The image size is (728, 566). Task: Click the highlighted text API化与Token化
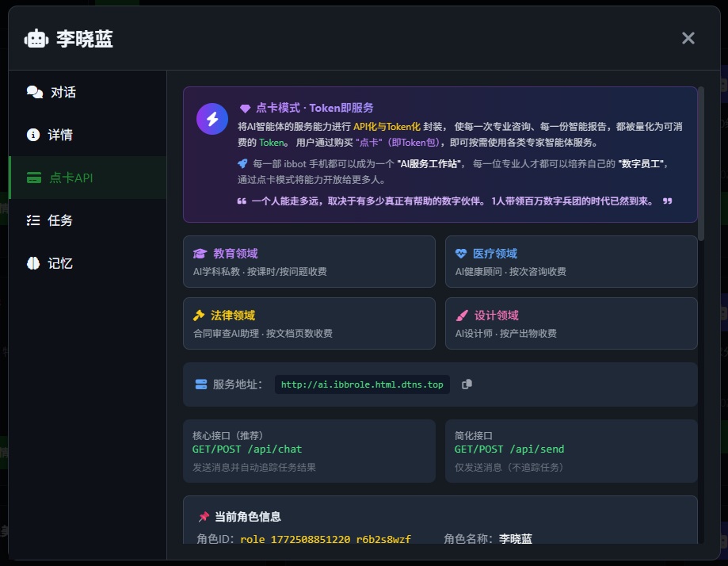[387, 127]
